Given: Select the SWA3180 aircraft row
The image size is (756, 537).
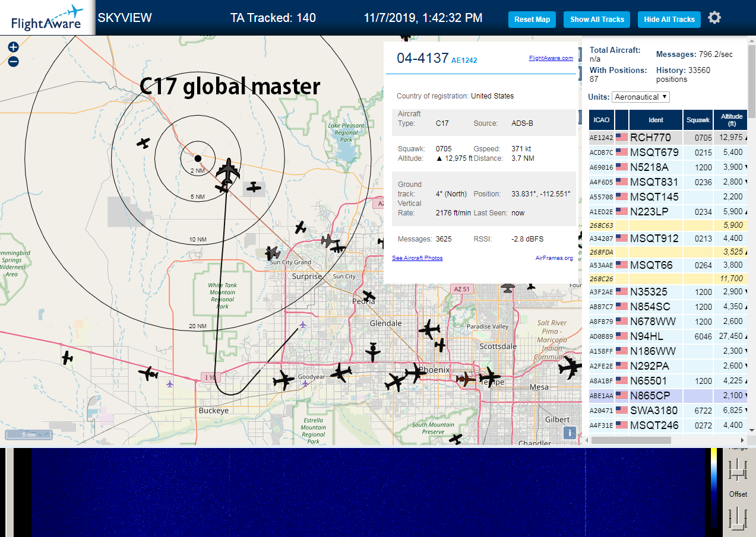Looking at the screenshot, I should tap(669, 411).
